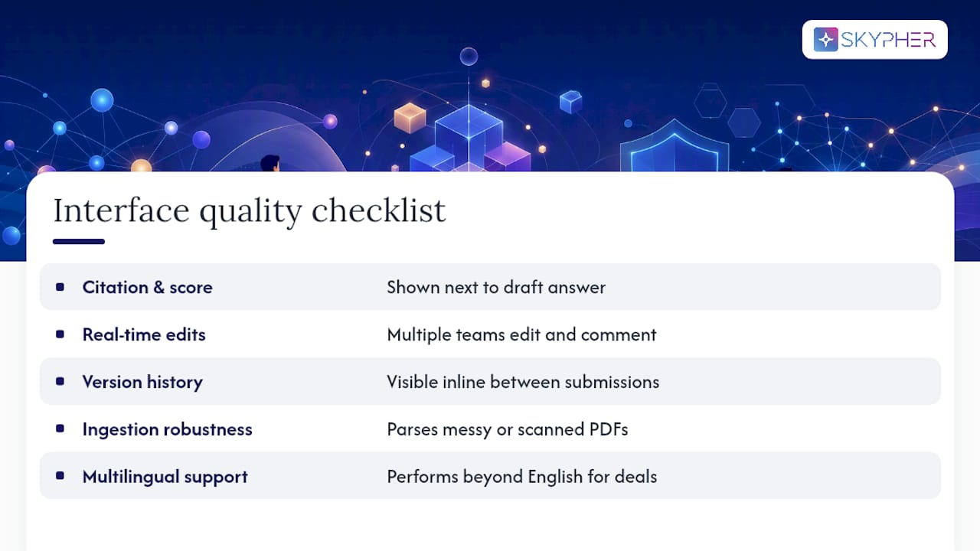This screenshot has width=980, height=551.
Task: Select the Multilingual support label
Action: 165,477
